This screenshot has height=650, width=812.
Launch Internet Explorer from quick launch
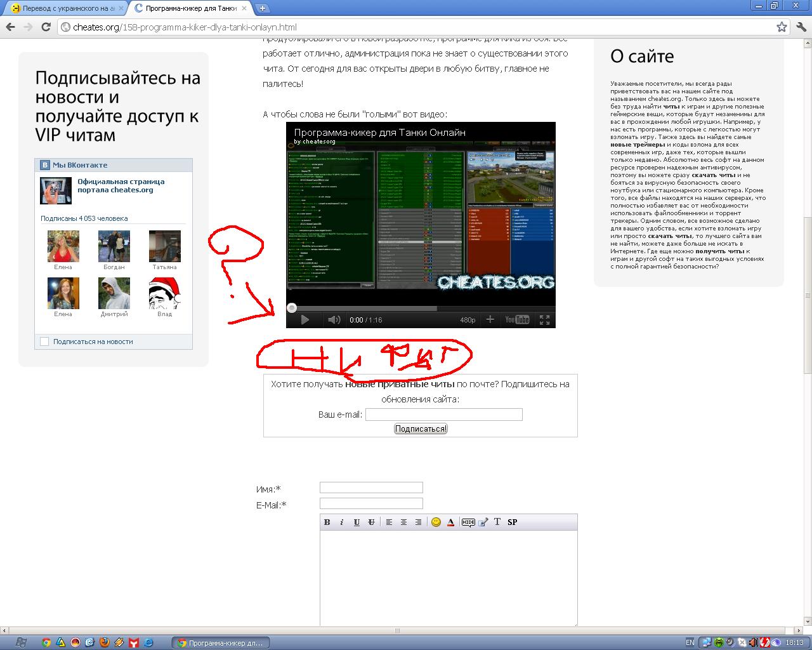148,642
